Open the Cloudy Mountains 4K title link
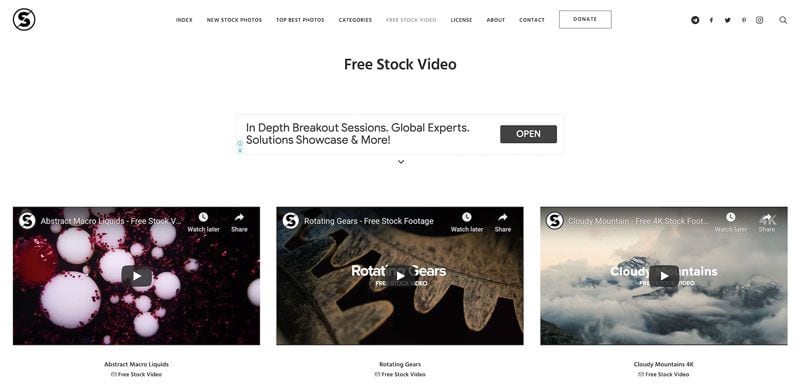Screen dimensions: 800x386 click(664, 364)
